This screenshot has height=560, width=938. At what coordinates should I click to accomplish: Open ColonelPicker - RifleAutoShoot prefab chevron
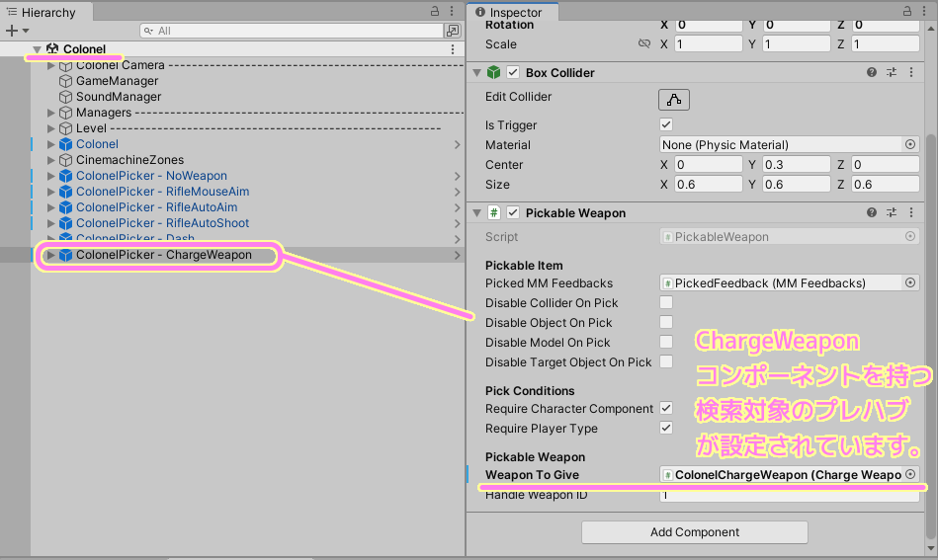[457, 223]
